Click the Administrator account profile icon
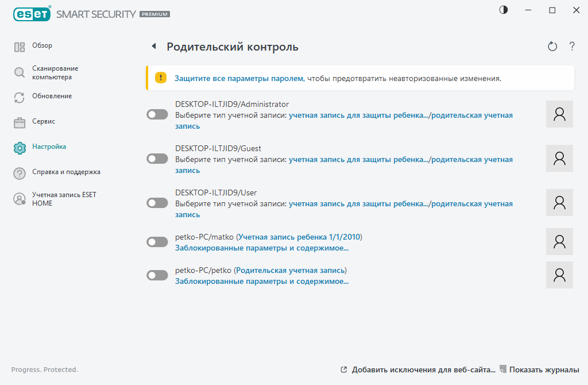Screen dimensions: 588x385 pyautogui.click(x=559, y=114)
